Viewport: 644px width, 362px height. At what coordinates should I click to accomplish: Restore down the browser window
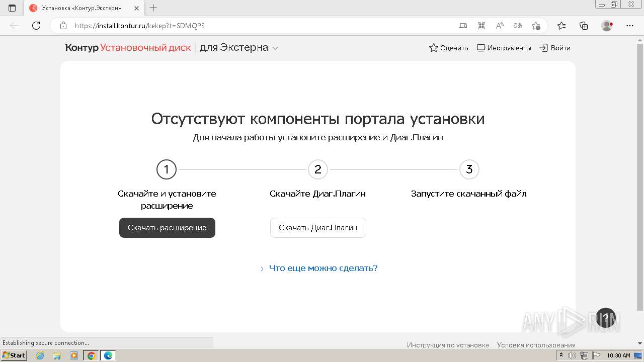coord(614,4)
